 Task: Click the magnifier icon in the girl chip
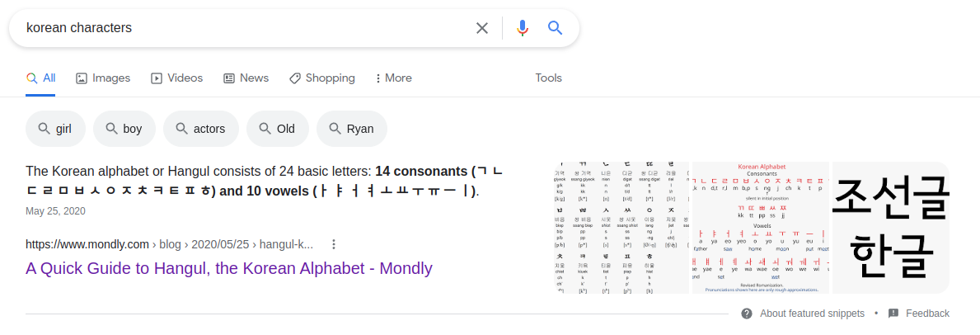(44, 129)
